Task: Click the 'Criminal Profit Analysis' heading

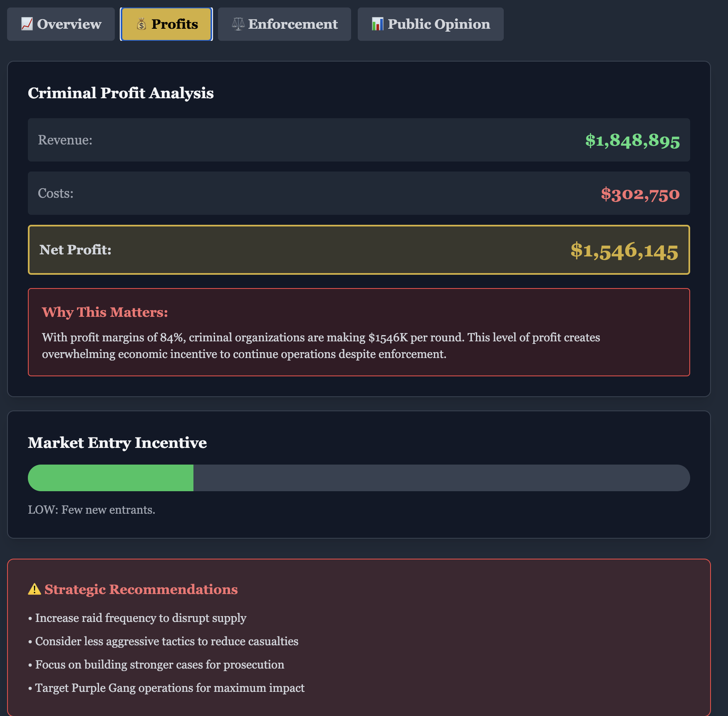Action: pyautogui.click(x=121, y=93)
